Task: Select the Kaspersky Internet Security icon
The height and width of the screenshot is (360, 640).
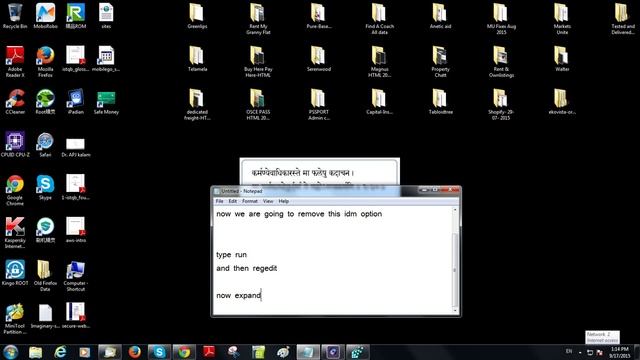Action: point(15,233)
